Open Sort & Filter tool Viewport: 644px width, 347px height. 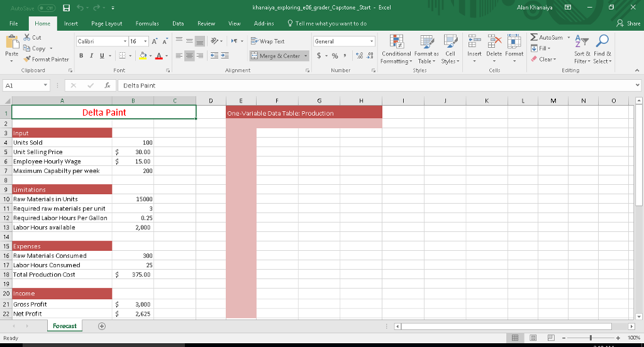click(x=582, y=49)
